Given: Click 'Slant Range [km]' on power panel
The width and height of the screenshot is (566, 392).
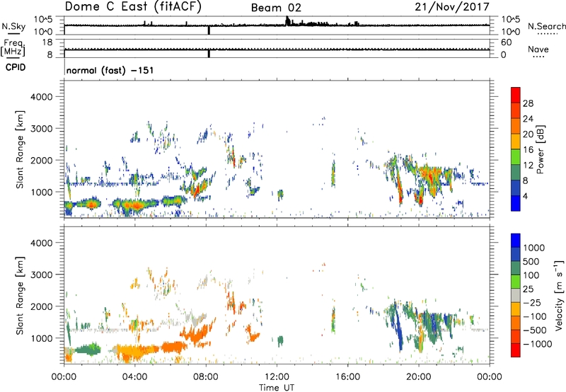Looking at the screenshot, I should (20, 149).
